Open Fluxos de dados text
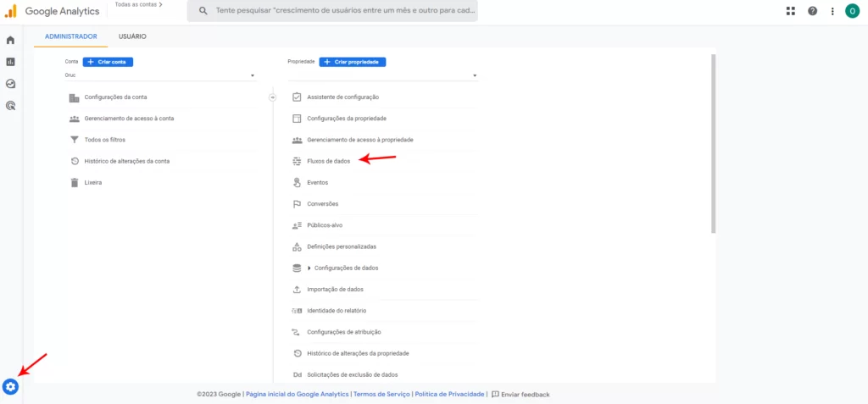Screen dimensions: 868x404 [329, 162]
